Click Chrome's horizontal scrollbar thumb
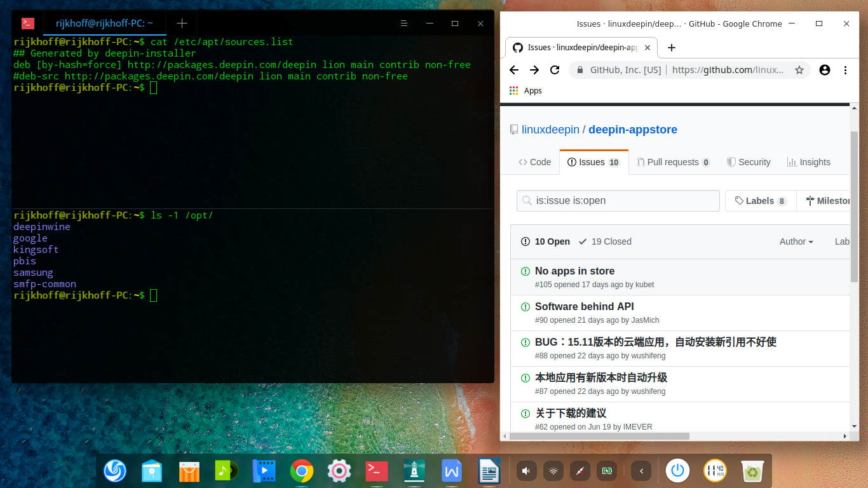This screenshot has height=488, width=868. pos(600,437)
